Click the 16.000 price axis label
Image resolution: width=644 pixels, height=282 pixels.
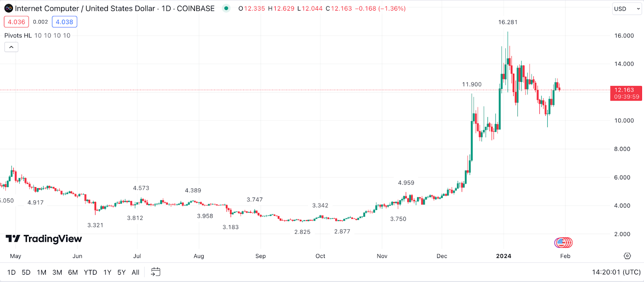coord(624,36)
